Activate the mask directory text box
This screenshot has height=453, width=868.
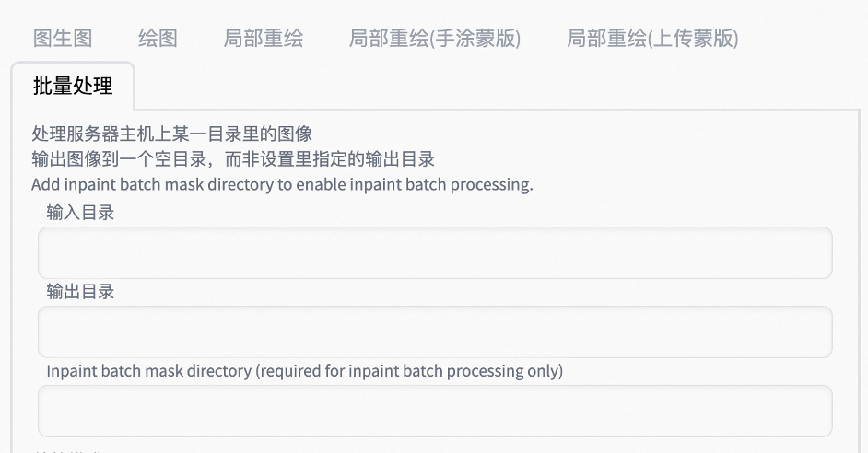(x=434, y=411)
